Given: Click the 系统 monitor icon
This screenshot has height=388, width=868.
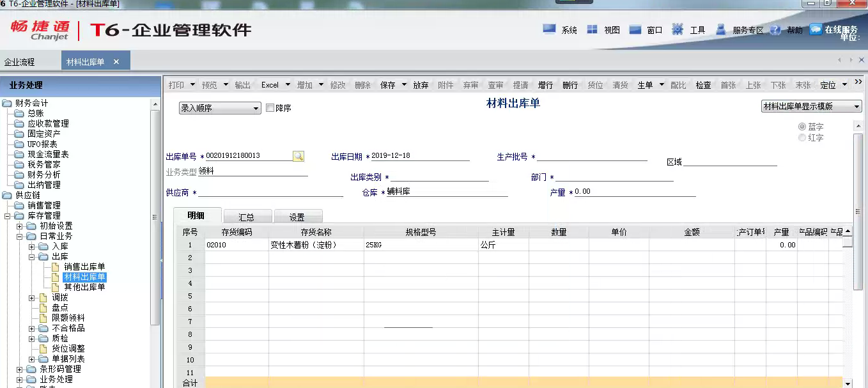Looking at the screenshot, I should tap(549, 29).
